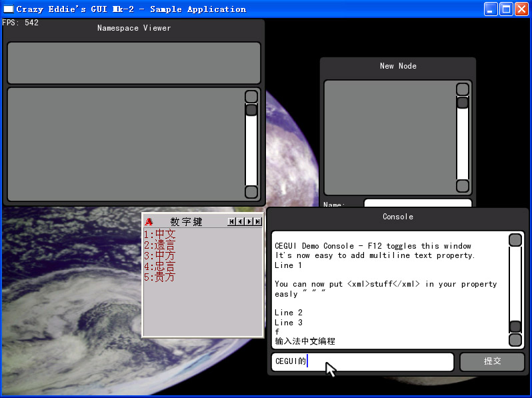Select IME candidate 2:遗言
This screenshot has width=532, height=398.
pyautogui.click(x=159, y=245)
